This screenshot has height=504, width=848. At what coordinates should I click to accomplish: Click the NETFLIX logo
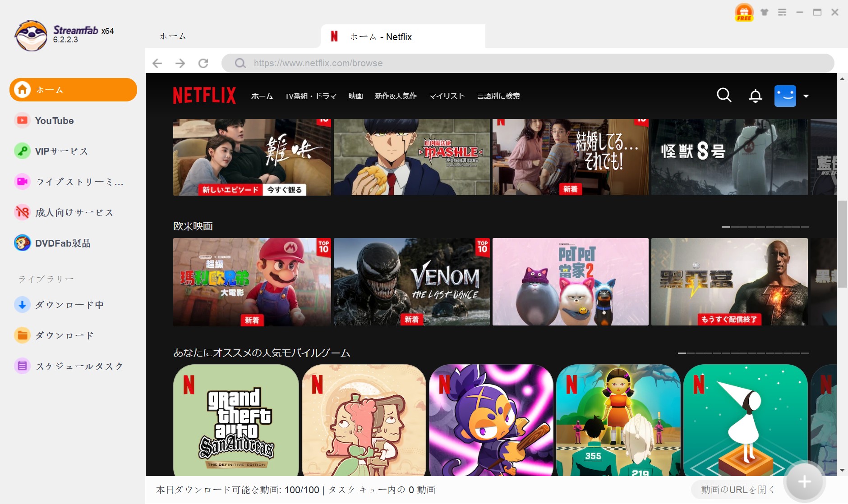pyautogui.click(x=205, y=96)
